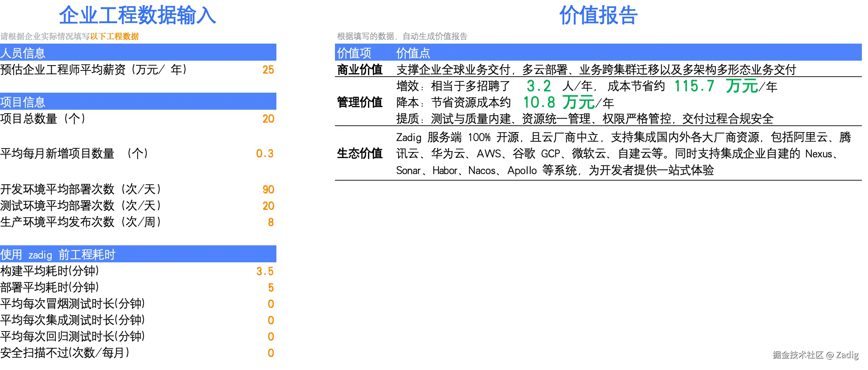Screen dimensions: 868x370
Task: Click the 人员信息 section header
Action: coord(23,53)
